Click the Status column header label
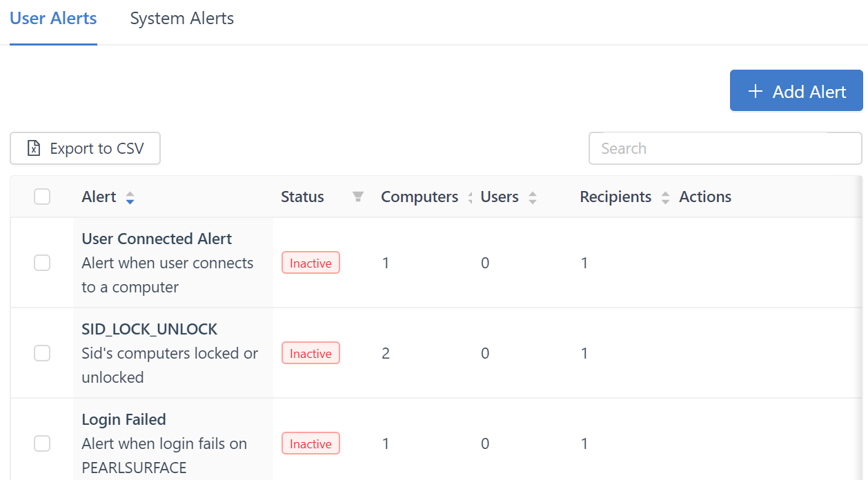This screenshot has height=480, width=868. coord(302,197)
